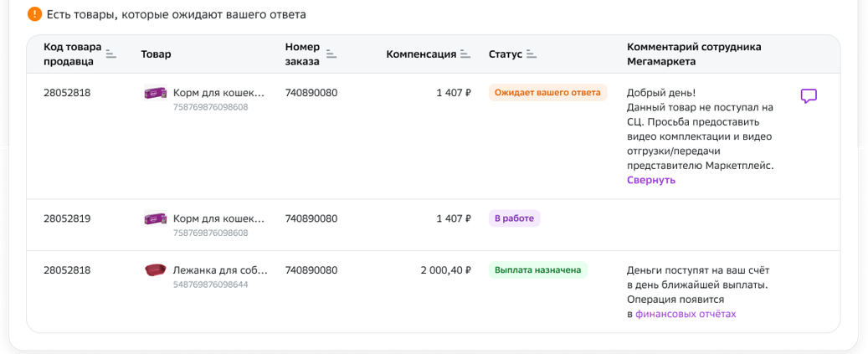The image size is (868, 354).
Task: Click the Товар column header
Action: point(157,54)
